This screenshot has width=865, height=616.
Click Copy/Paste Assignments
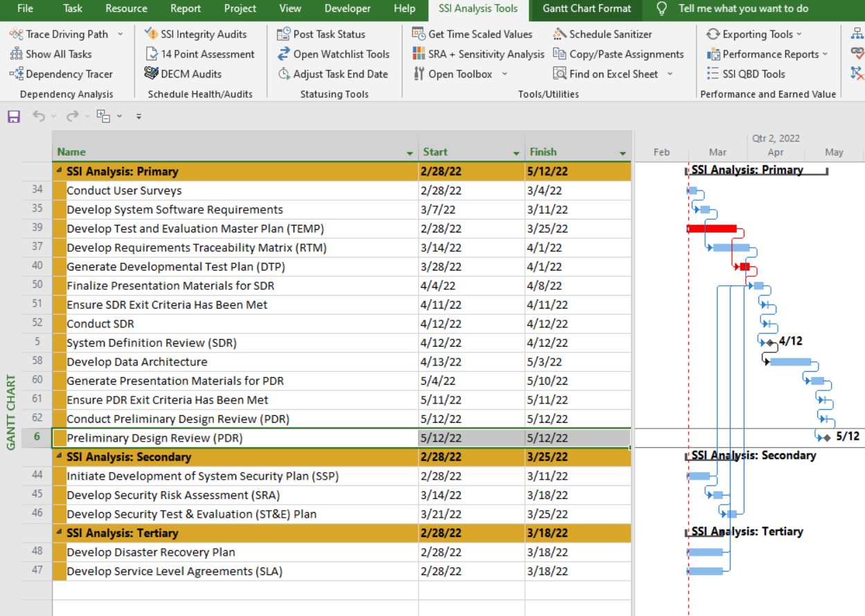point(618,54)
